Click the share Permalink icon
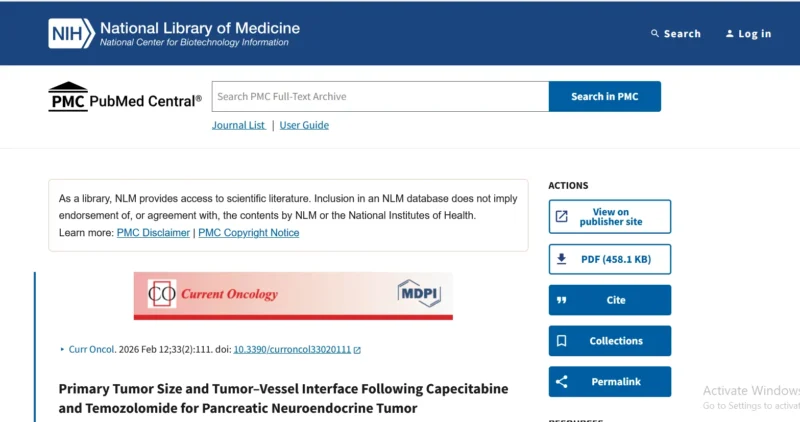This screenshot has height=422, width=800. [562, 382]
